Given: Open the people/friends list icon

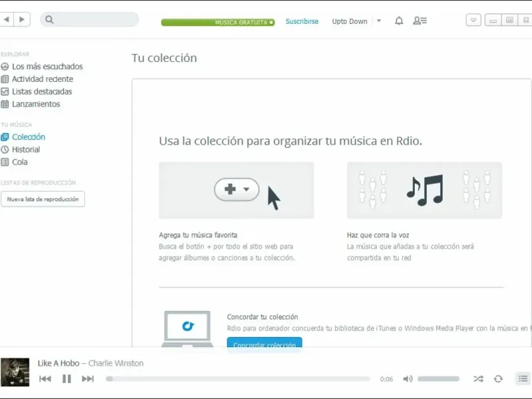Looking at the screenshot, I should pos(420,21).
